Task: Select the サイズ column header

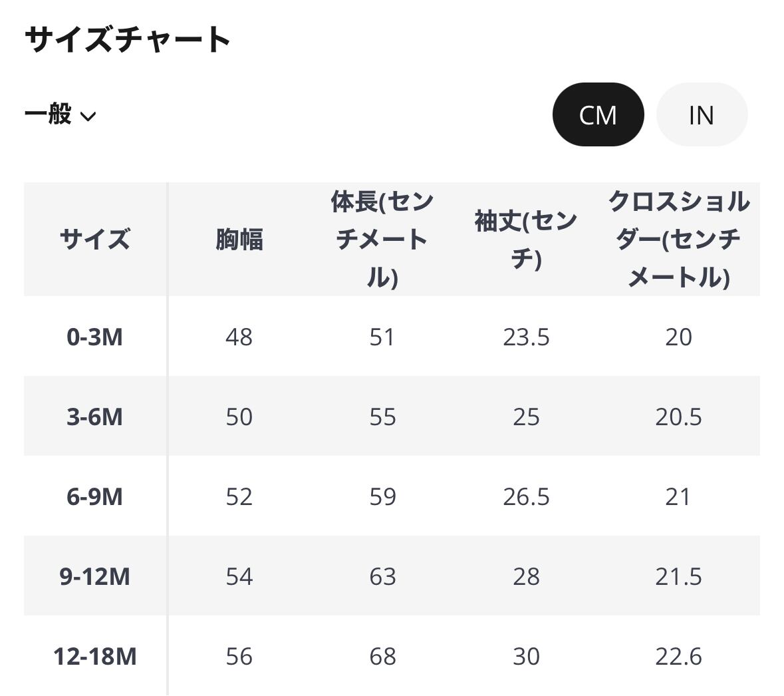Action: pos(94,239)
